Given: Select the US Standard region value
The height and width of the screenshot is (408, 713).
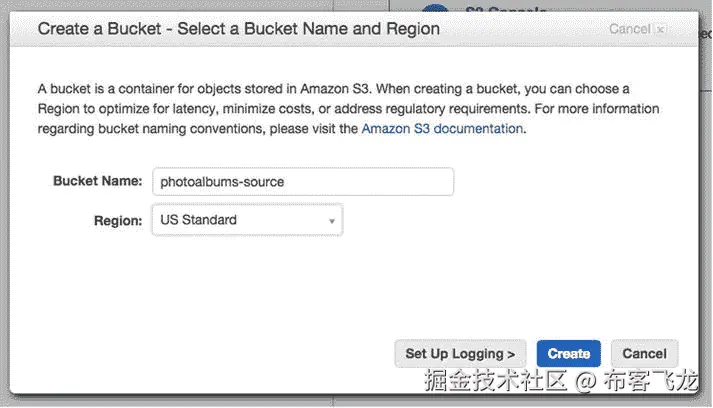Looking at the screenshot, I should [198, 220].
